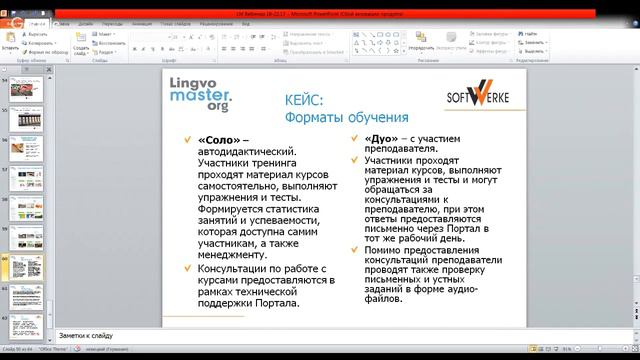Toggle underline formatting

coord(153,49)
